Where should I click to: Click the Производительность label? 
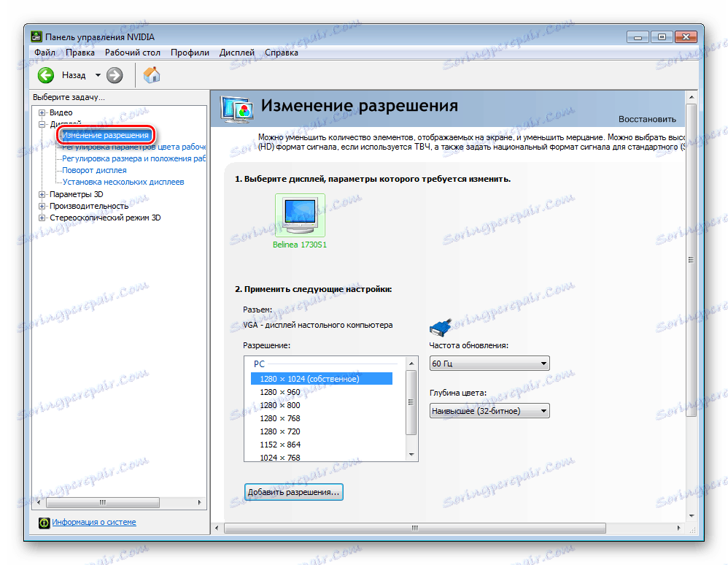[x=89, y=206]
